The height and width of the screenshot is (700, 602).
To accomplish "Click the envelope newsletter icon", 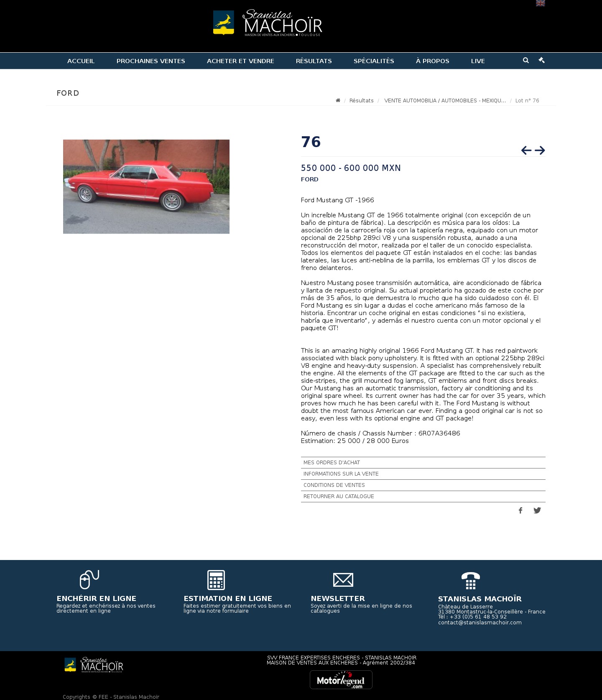I will click(343, 580).
